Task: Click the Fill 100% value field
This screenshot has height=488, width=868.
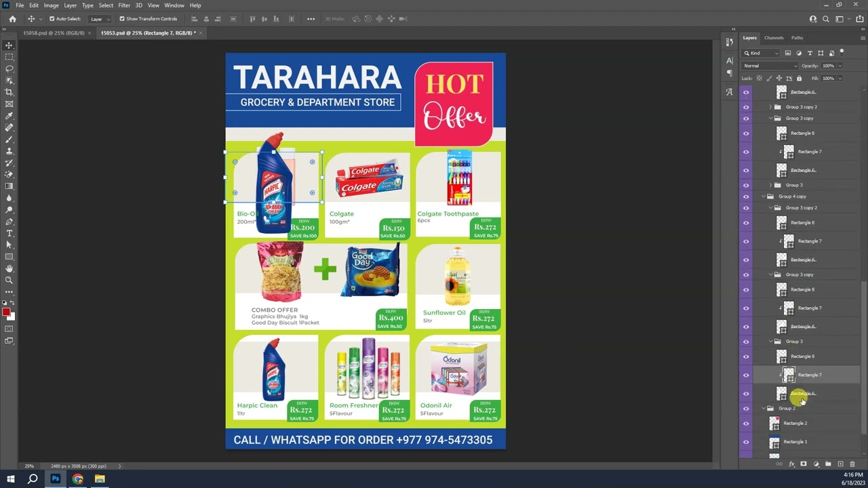Action: click(x=828, y=79)
